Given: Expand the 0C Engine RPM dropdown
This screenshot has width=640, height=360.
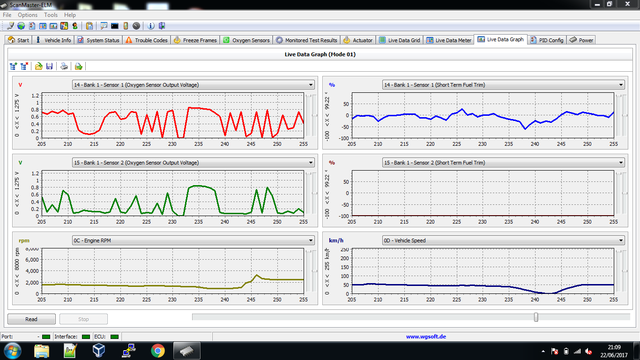Looking at the screenshot, I should (311, 240).
